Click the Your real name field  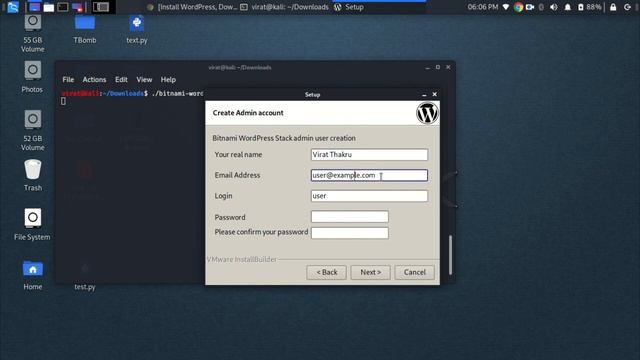(x=369, y=155)
